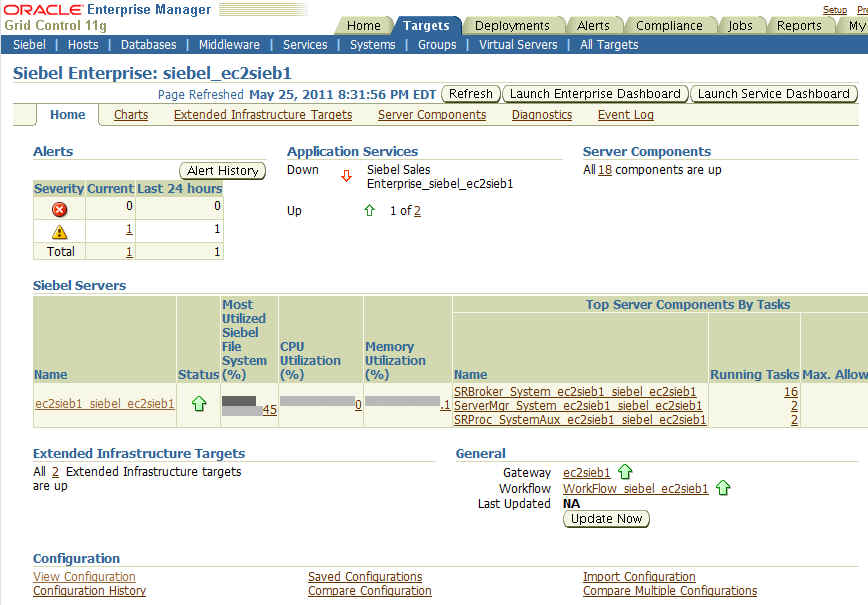
Task: Open Compare Multiple Configurations
Action: click(x=670, y=591)
